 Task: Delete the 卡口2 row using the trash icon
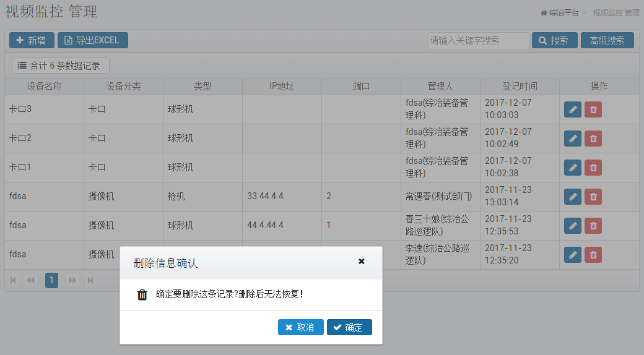[593, 139]
